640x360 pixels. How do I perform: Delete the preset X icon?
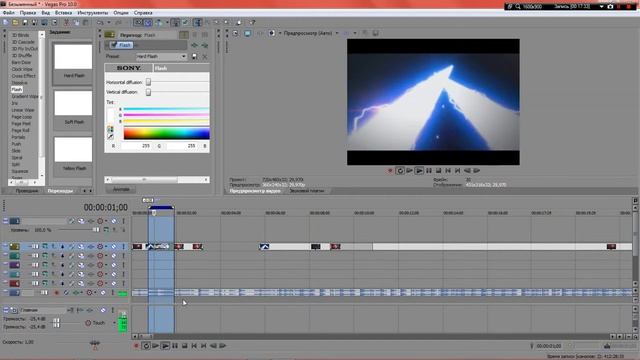point(204,56)
